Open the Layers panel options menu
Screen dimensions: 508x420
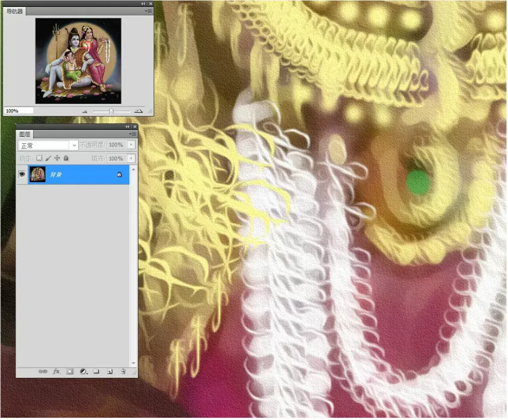tap(133, 134)
